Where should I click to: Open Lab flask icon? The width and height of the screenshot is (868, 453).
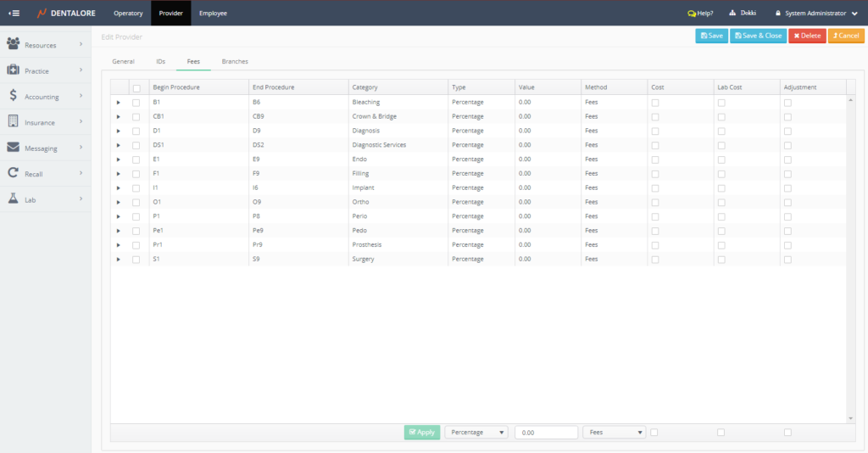click(14, 199)
